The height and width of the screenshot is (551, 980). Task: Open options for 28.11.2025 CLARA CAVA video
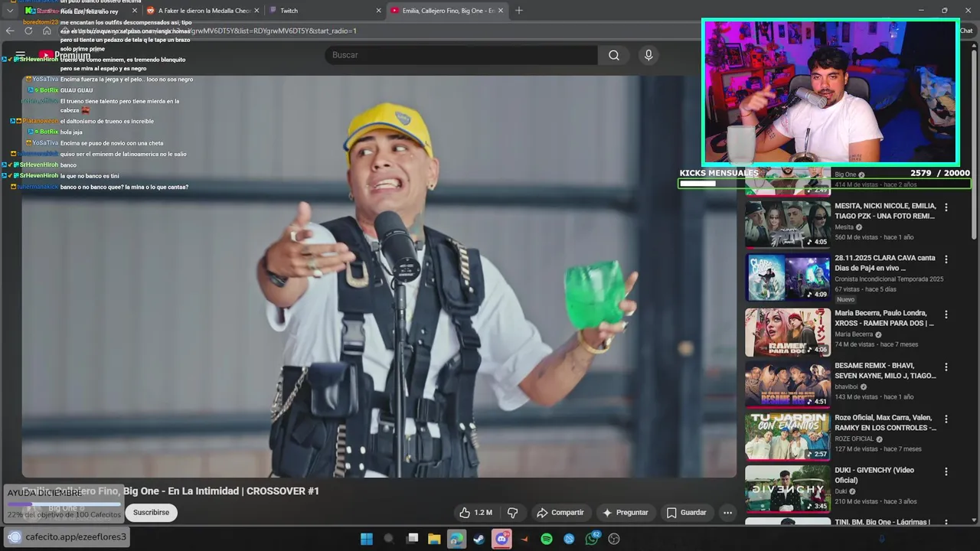point(946,259)
